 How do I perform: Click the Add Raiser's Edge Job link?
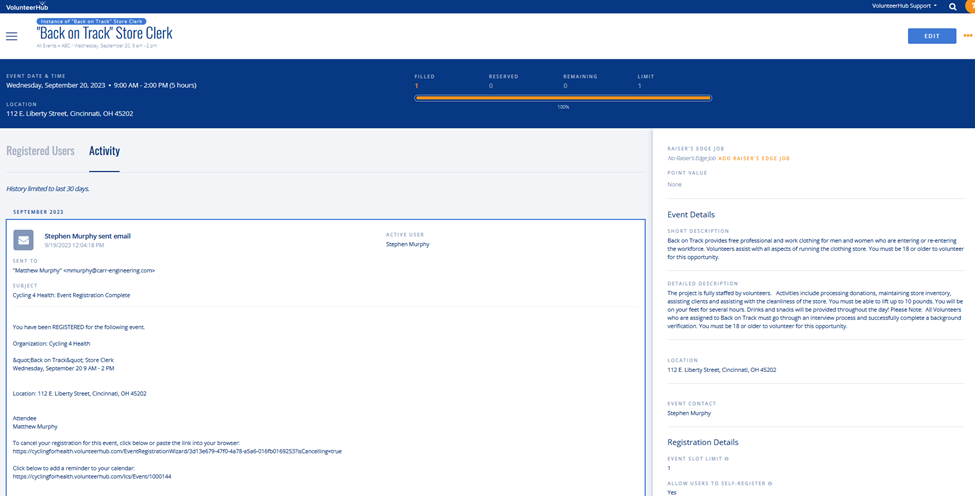[754, 159]
